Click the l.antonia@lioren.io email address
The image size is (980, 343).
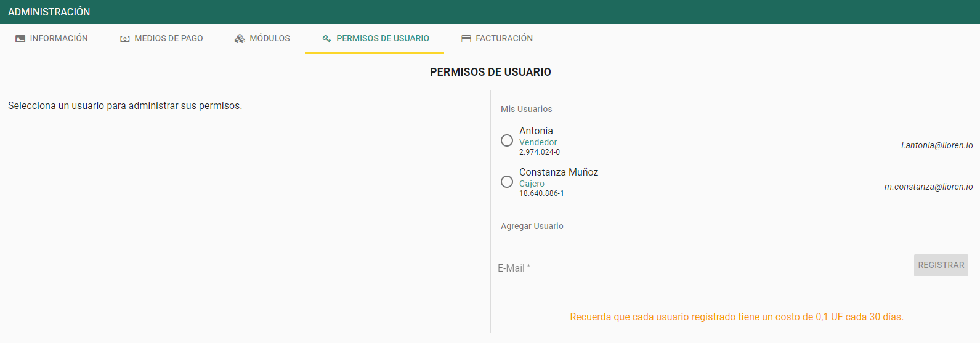click(937, 145)
